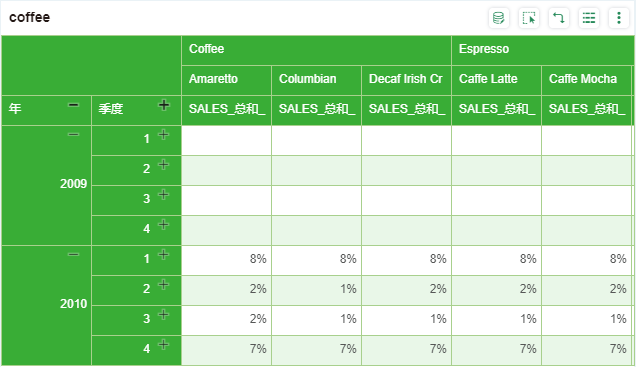The width and height of the screenshot is (636, 367).
Task: Open the dataset database icon
Action: point(498,18)
